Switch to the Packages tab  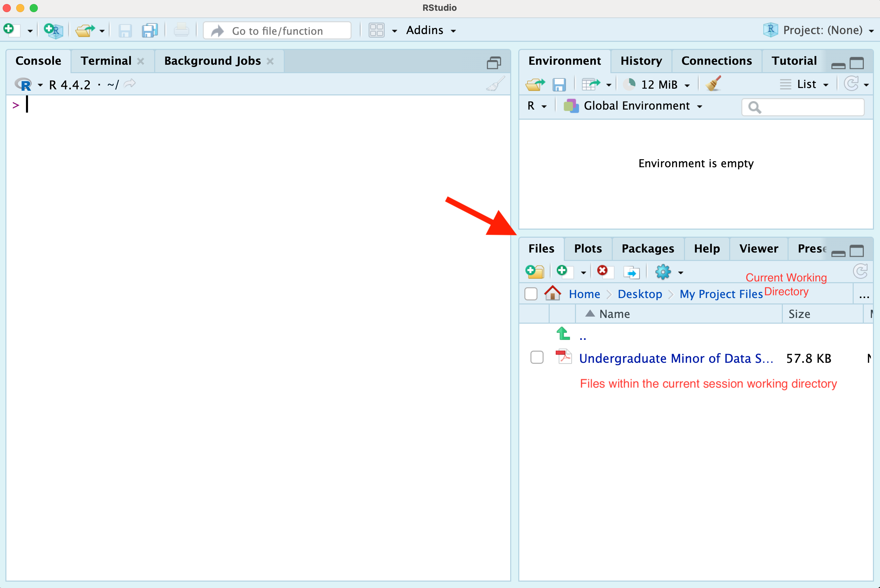click(648, 248)
